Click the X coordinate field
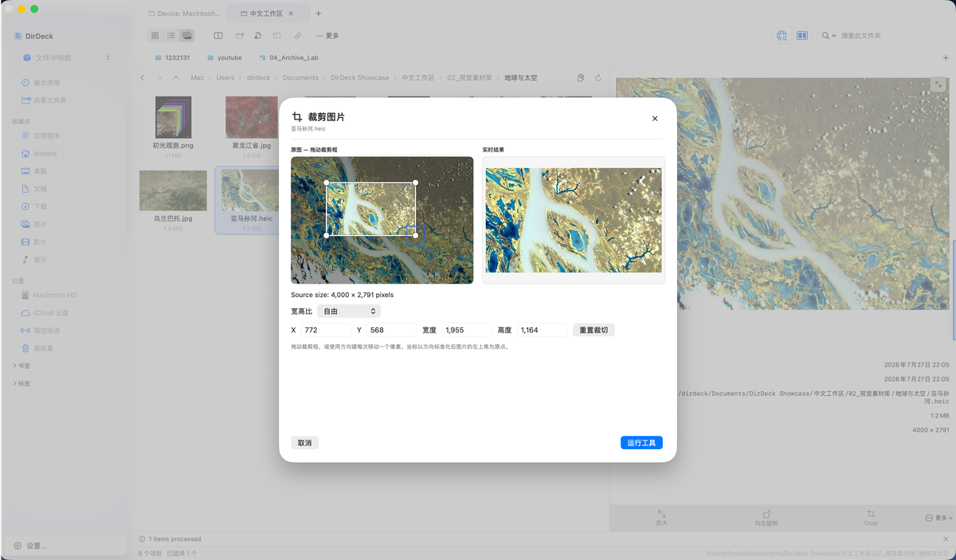The width and height of the screenshot is (956, 560). 325,330
